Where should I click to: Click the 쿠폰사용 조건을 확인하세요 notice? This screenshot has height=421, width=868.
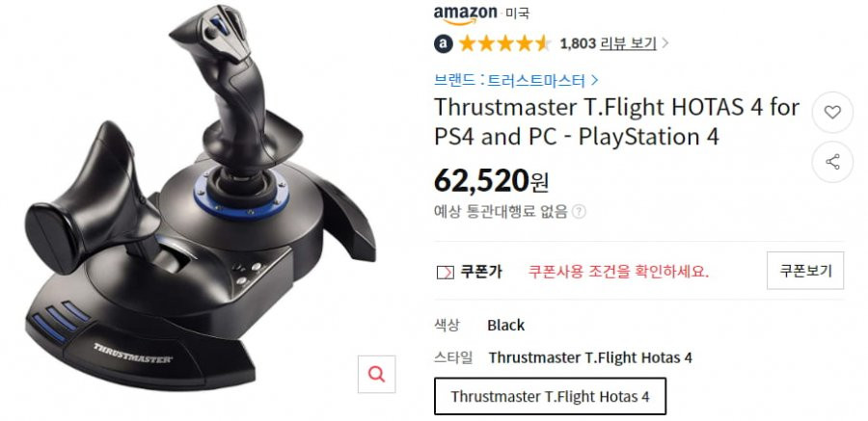[618, 272]
